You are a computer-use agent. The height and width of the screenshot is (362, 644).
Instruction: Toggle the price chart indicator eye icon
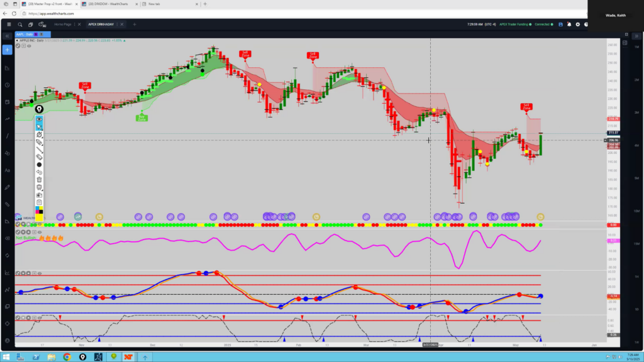click(29, 46)
